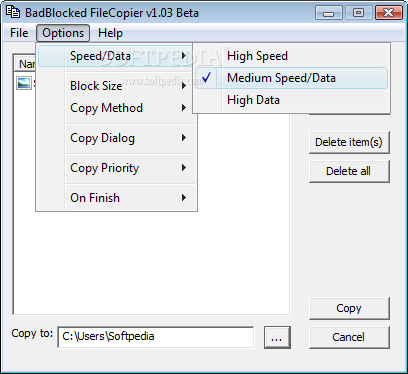
Task: Browse destination with the ellipsis button
Action: click(x=277, y=337)
